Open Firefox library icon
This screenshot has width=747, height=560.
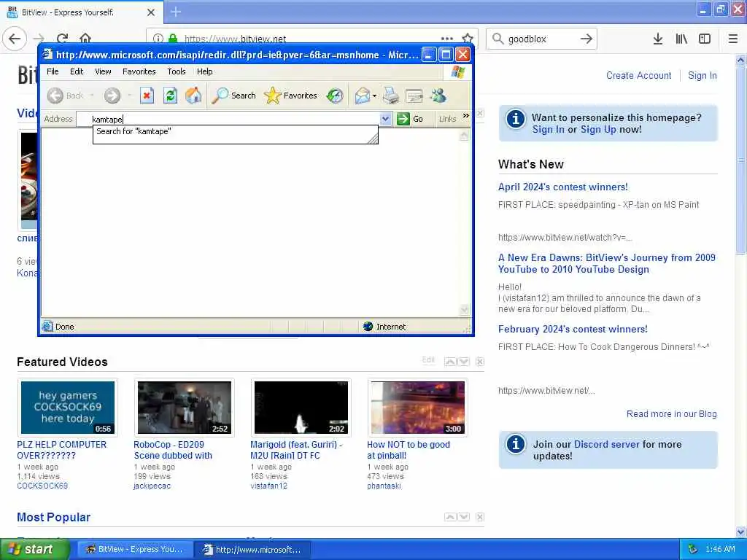[681, 39]
